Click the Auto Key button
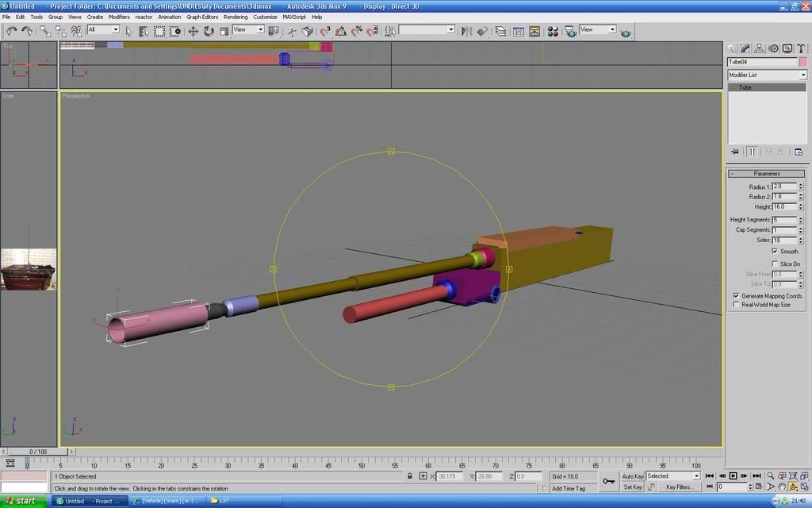Image resolution: width=812 pixels, height=508 pixels. pos(633,476)
